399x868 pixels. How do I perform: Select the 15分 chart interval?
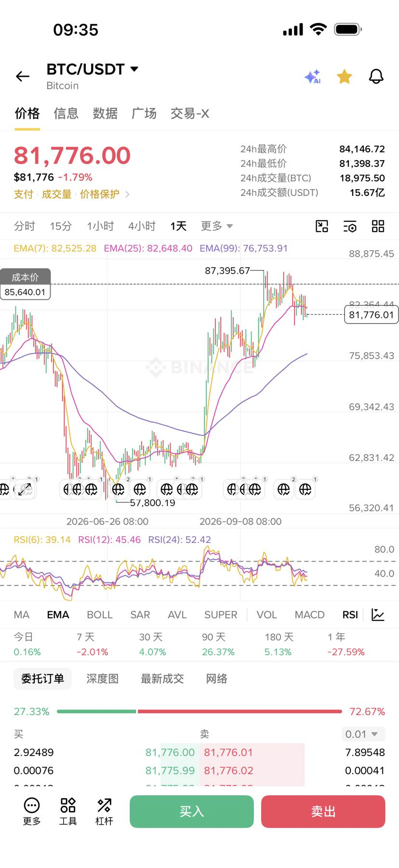pyautogui.click(x=61, y=226)
